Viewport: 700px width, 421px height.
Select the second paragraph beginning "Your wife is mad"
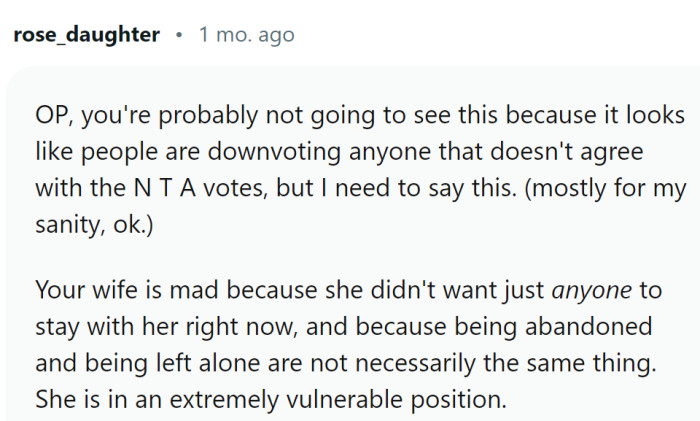click(348, 344)
